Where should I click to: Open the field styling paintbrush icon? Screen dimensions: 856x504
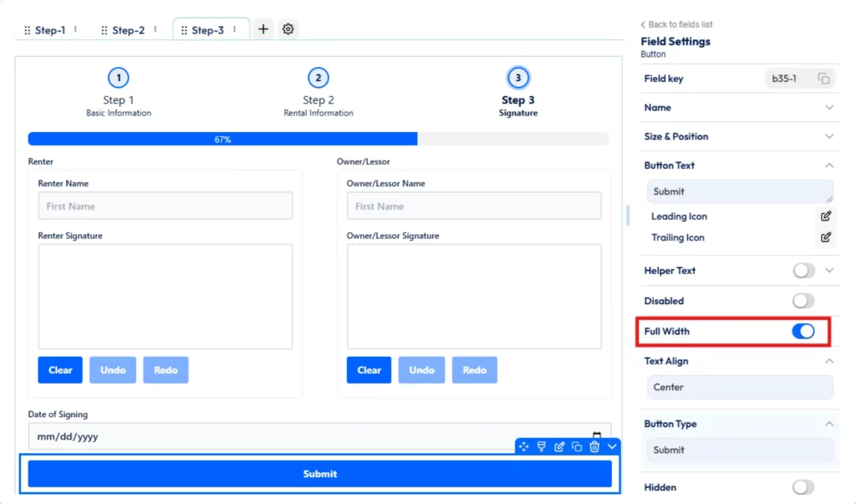(542, 446)
